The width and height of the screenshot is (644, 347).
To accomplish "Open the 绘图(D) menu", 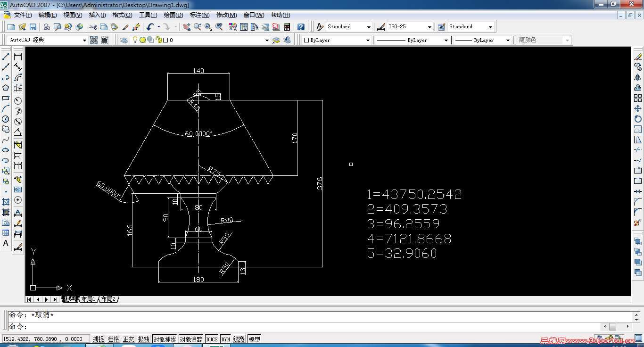I will coord(173,15).
